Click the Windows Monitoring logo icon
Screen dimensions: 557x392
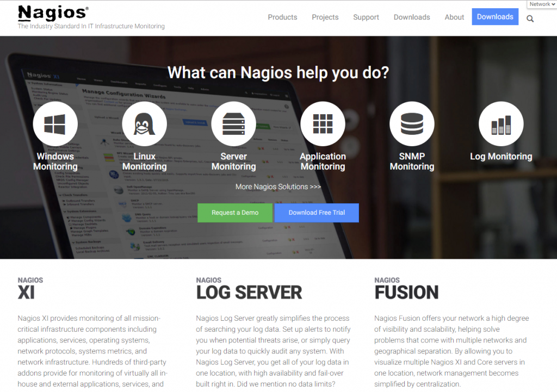click(x=55, y=124)
